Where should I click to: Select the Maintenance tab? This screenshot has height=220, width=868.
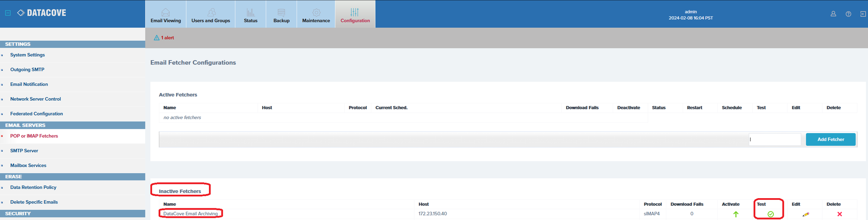316,14
